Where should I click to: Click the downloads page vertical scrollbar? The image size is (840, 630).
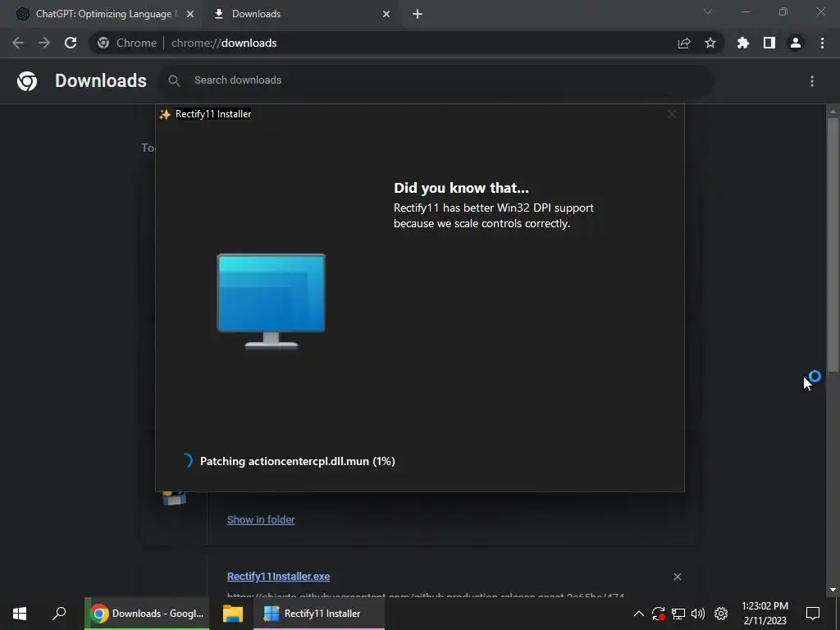(x=833, y=244)
